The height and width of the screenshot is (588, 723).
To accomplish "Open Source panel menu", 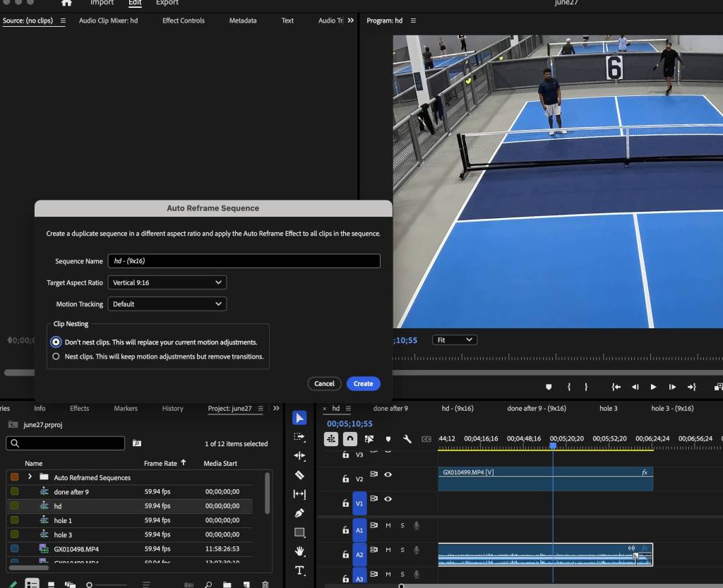I will pos(63,20).
